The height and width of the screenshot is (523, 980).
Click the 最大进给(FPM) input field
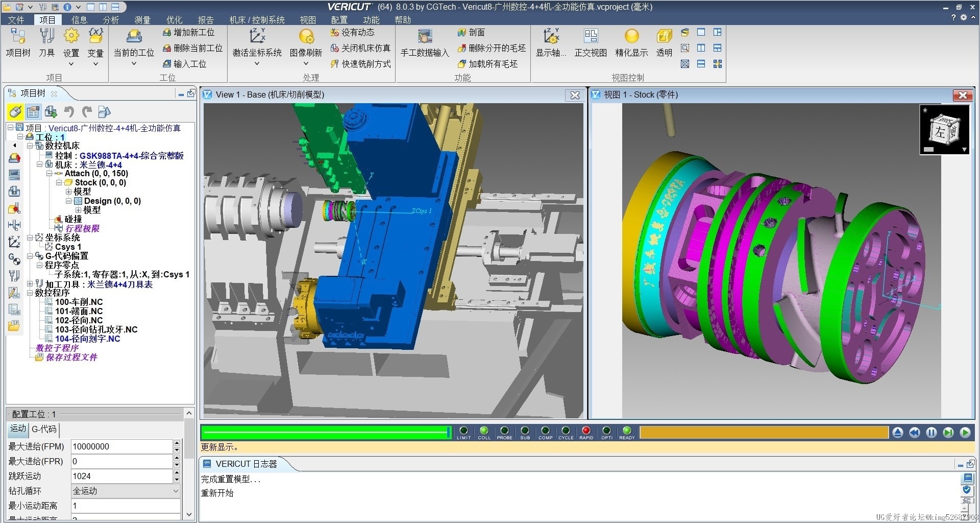tap(122, 446)
